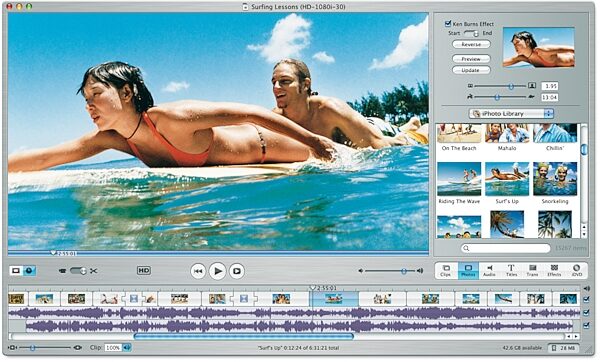The height and width of the screenshot is (362, 600).
Task: Switch to timeline viewer clock icon
Action: tap(29, 271)
